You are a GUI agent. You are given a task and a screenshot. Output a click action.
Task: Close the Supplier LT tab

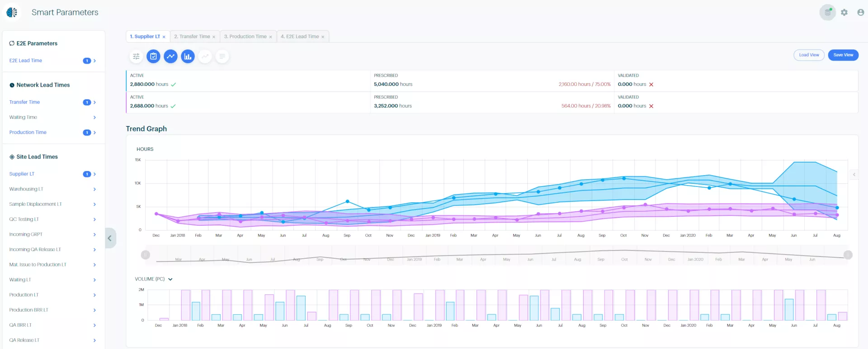pos(164,37)
